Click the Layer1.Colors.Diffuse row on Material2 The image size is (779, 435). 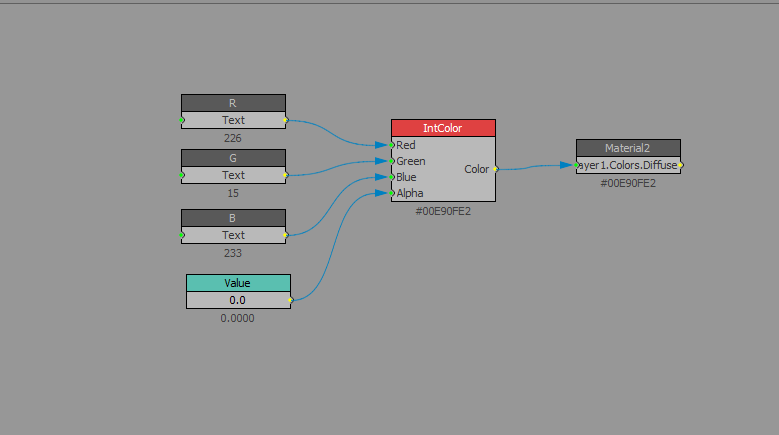coord(628,165)
